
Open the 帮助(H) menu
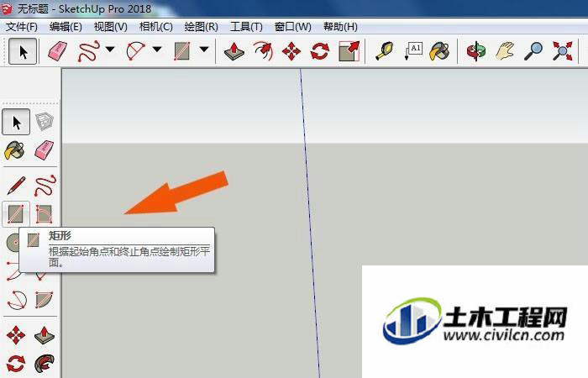[340, 27]
